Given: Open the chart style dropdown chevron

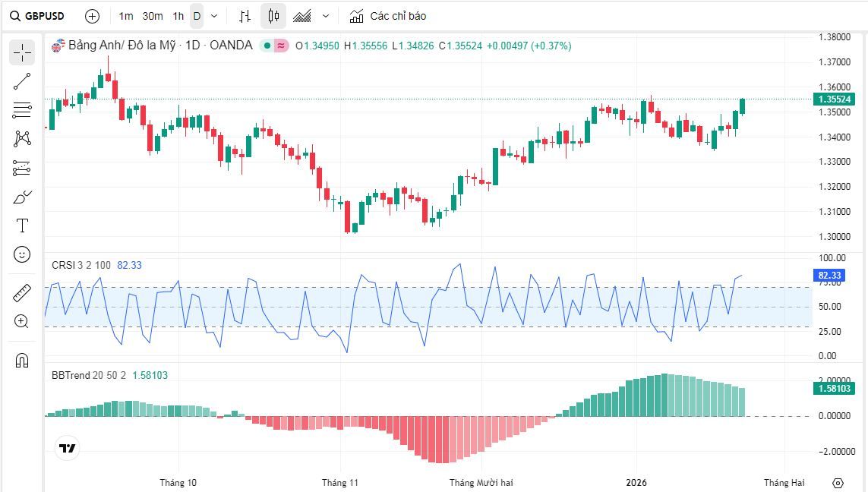Looking at the screenshot, I should [x=324, y=16].
